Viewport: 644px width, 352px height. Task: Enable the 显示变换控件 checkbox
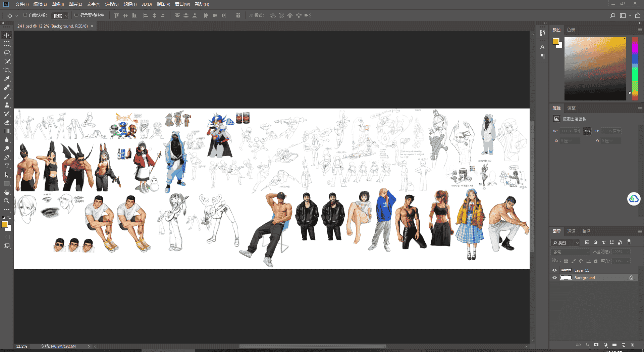[76, 15]
